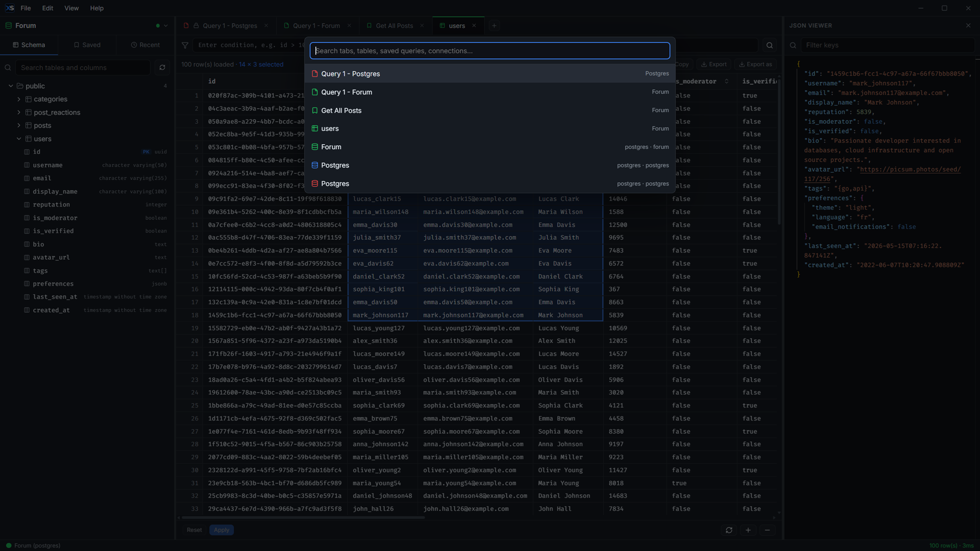Expand the posts table

19,125
